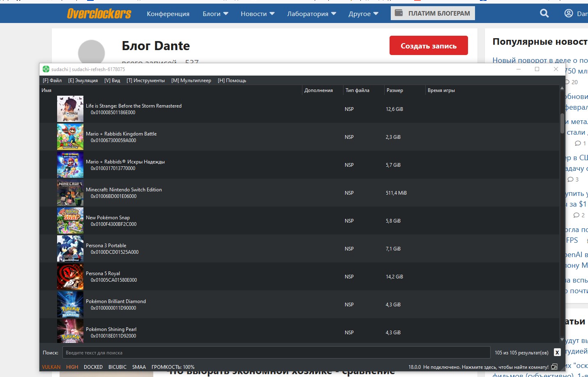The height and width of the screenshot is (377, 588).
Task: Click the 511,4 MiB size cell
Action: 396,193
